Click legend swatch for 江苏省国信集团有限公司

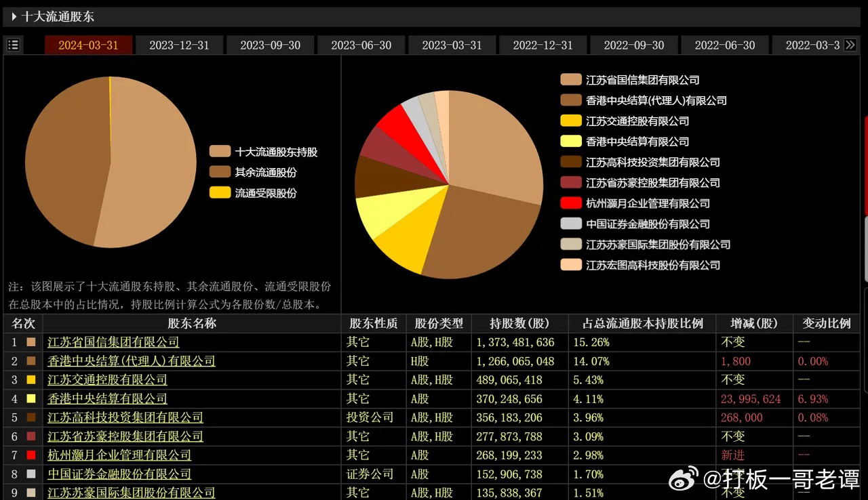click(571, 80)
